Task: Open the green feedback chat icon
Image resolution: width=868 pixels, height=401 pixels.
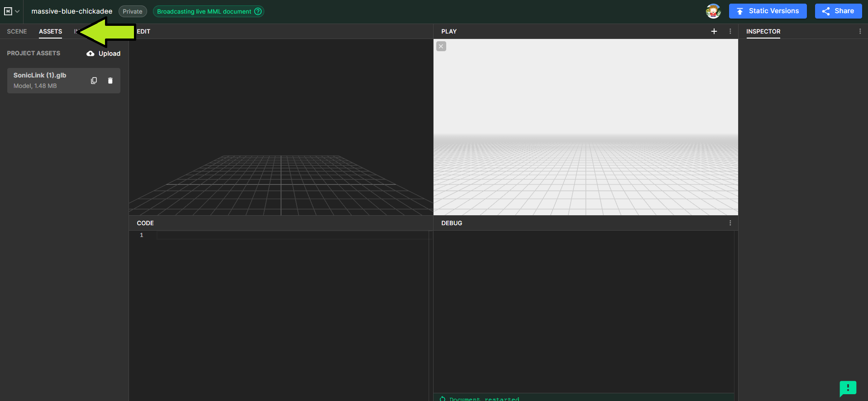Action: (848, 388)
